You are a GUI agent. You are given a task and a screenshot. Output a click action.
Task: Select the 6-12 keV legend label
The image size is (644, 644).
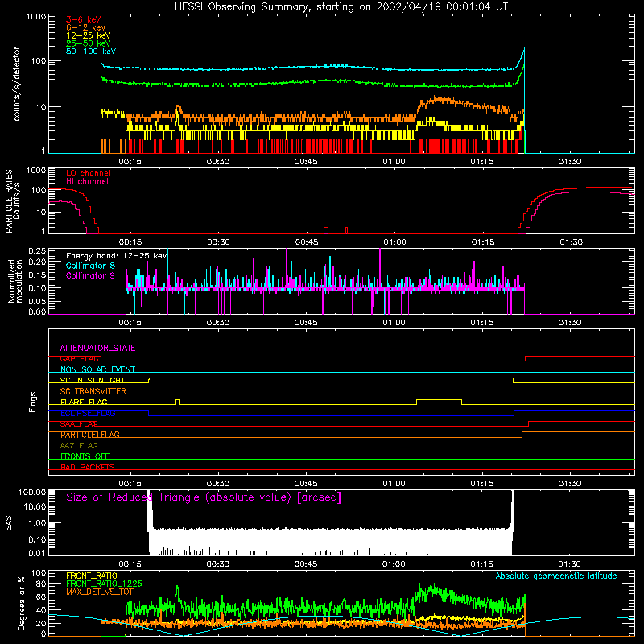click(x=86, y=27)
